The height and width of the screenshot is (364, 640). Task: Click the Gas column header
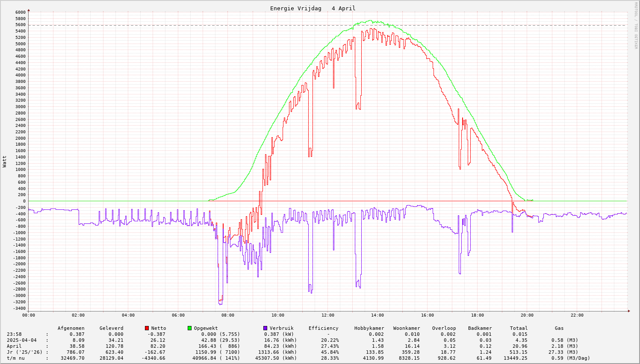click(x=559, y=328)
